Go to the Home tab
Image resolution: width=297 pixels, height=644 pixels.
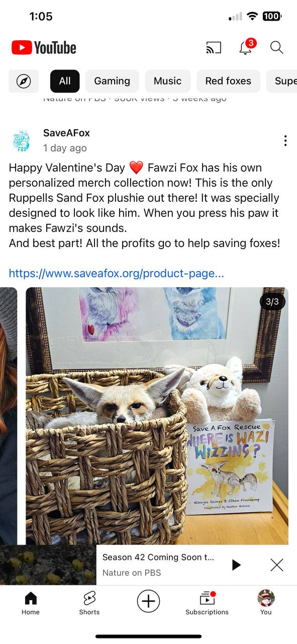click(31, 603)
